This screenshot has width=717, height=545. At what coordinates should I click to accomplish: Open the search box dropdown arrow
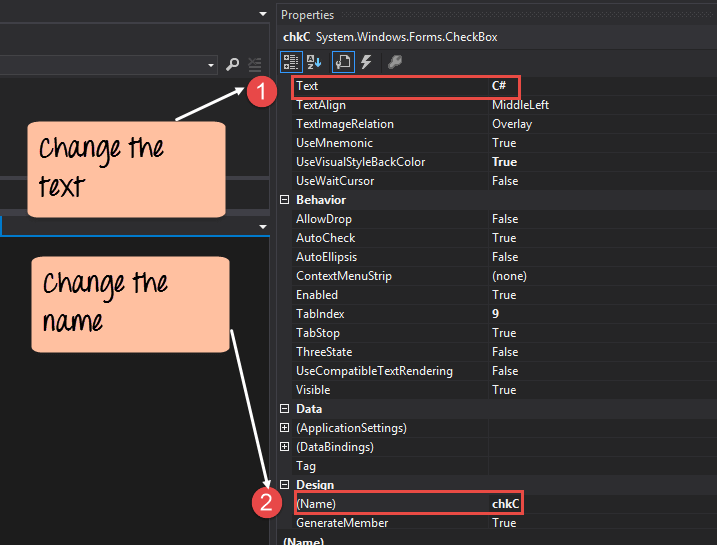[212, 65]
